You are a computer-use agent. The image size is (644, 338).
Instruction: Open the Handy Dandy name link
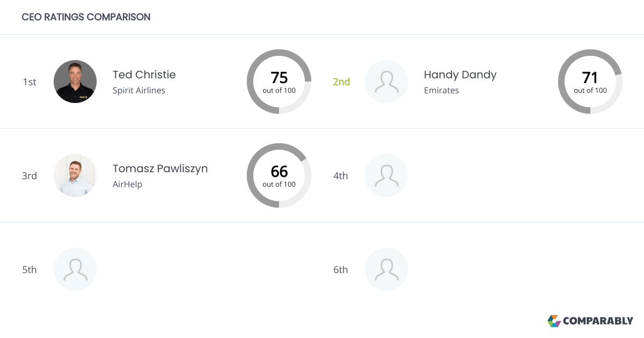460,75
